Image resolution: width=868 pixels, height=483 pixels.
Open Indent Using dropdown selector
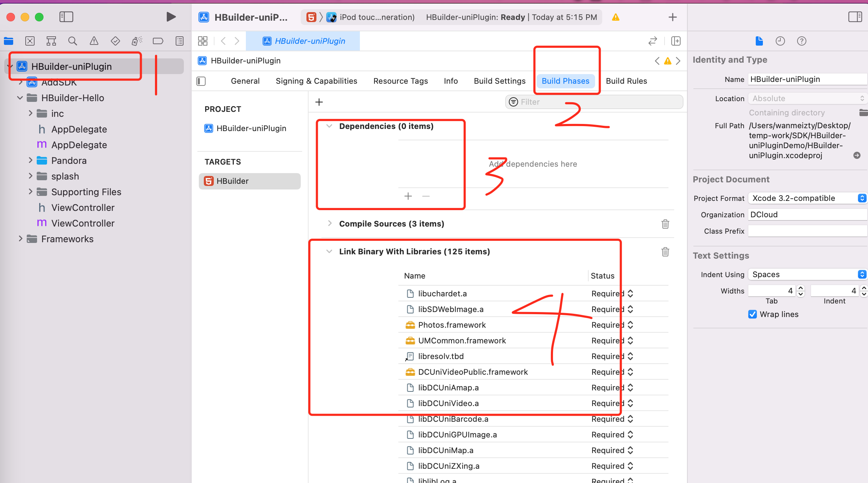tap(806, 274)
